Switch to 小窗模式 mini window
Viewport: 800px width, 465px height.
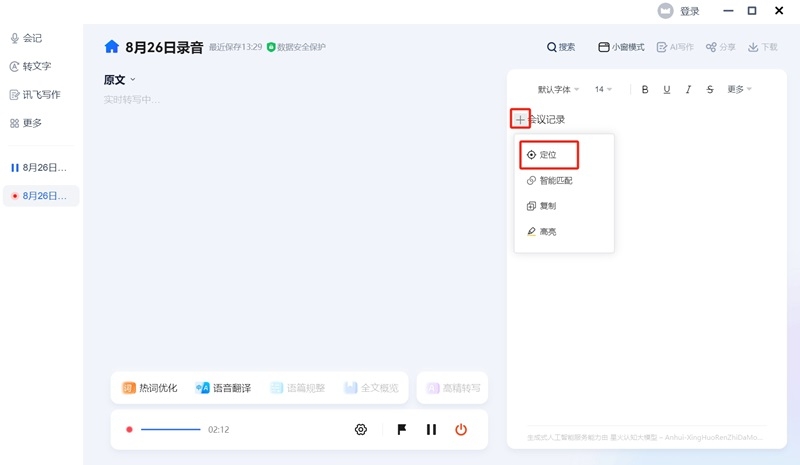(621, 47)
